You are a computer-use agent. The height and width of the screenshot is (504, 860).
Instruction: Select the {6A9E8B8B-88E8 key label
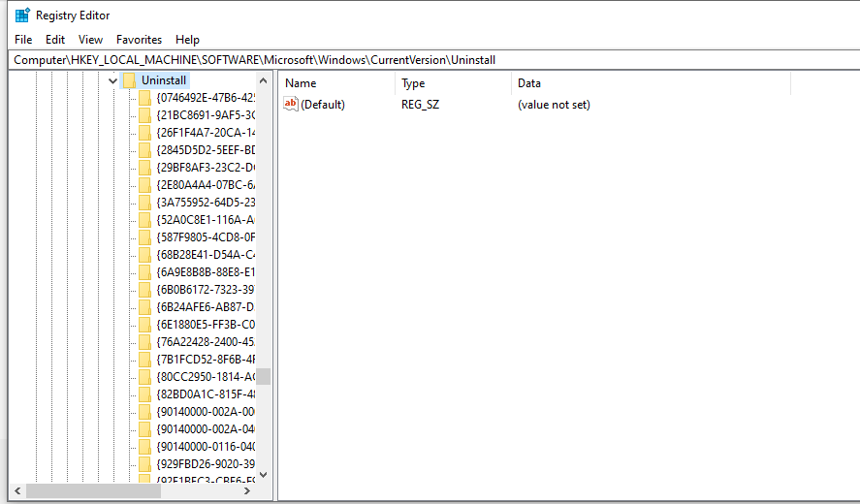point(206,272)
